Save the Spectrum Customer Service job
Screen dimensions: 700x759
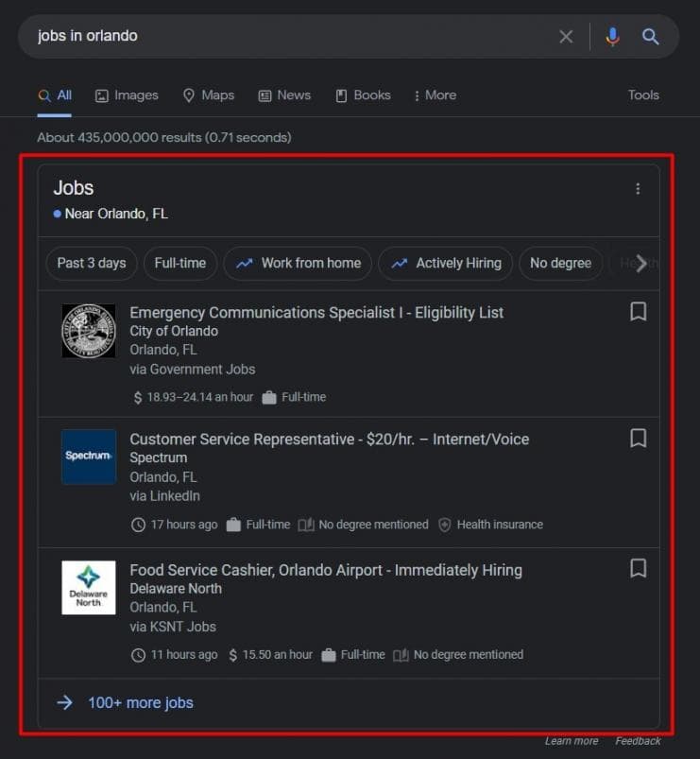click(638, 439)
